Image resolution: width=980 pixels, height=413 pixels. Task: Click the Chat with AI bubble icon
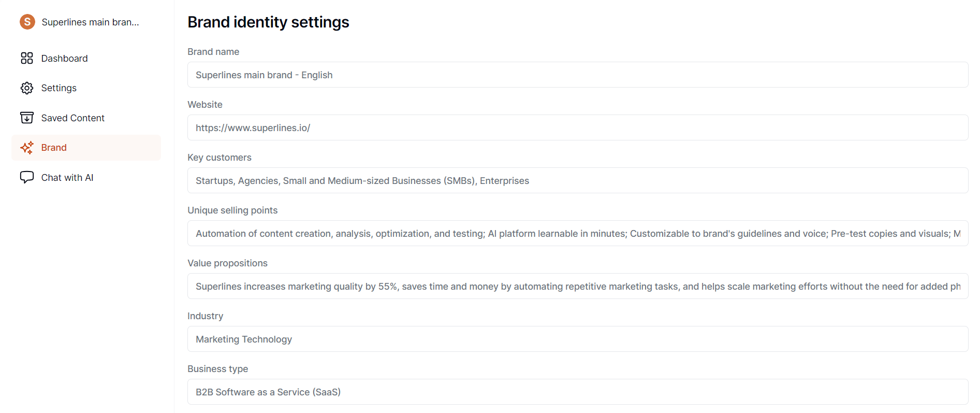[x=27, y=177]
